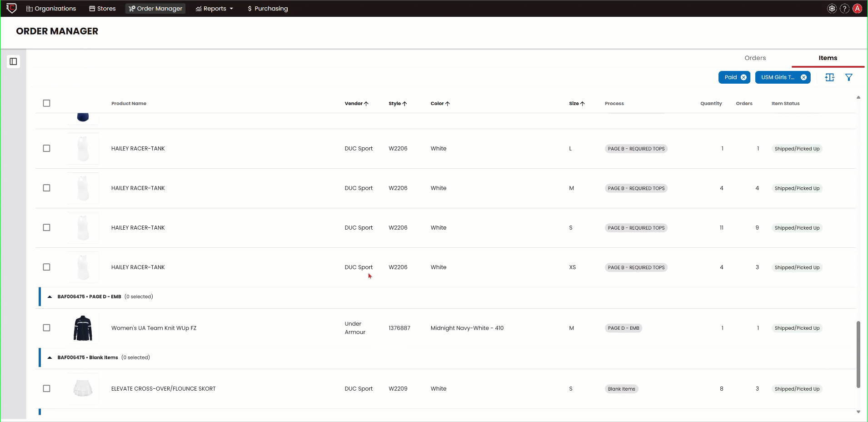The width and height of the screenshot is (868, 422).
Task: Go to the Purchasing menu
Action: click(268, 9)
